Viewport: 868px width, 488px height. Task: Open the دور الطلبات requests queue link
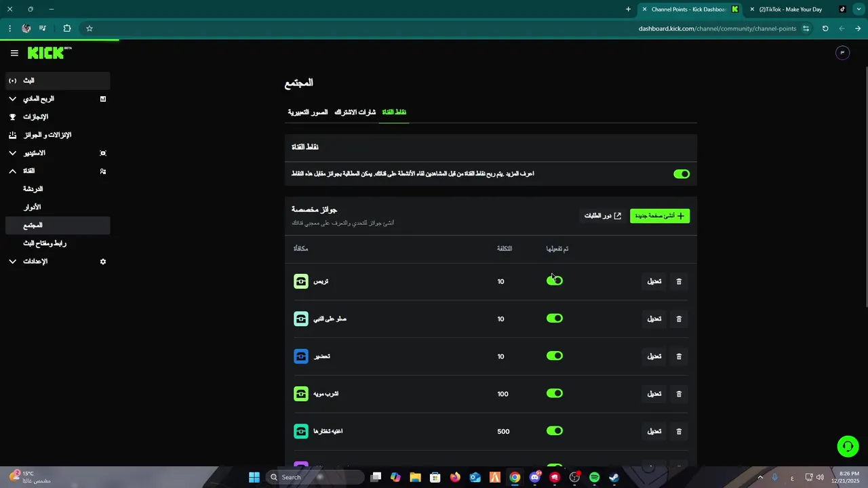tap(603, 216)
